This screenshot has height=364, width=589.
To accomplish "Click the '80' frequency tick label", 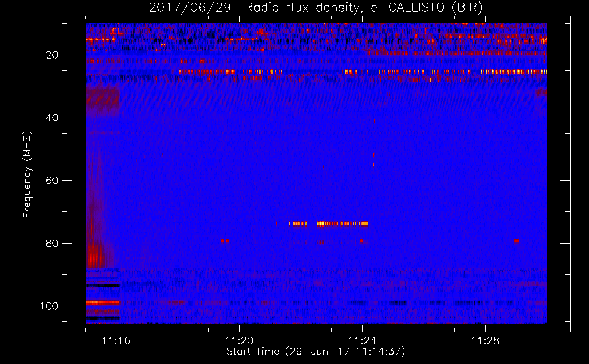I will [x=52, y=243].
